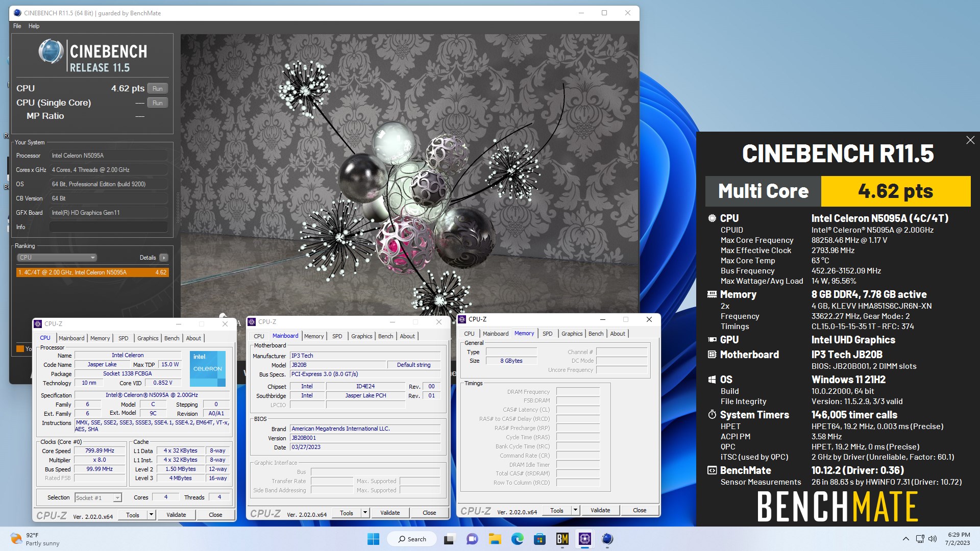Screen dimensions: 980x551
Task: Click the BenchMate version icon
Action: pyautogui.click(x=712, y=470)
